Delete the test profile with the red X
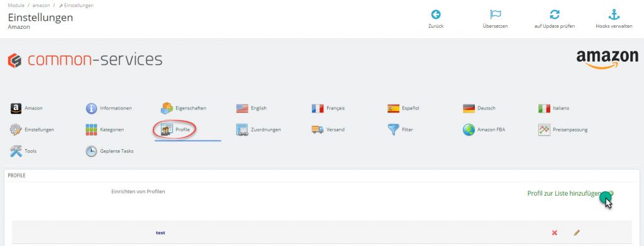The image size is (644, 246). 555,233
